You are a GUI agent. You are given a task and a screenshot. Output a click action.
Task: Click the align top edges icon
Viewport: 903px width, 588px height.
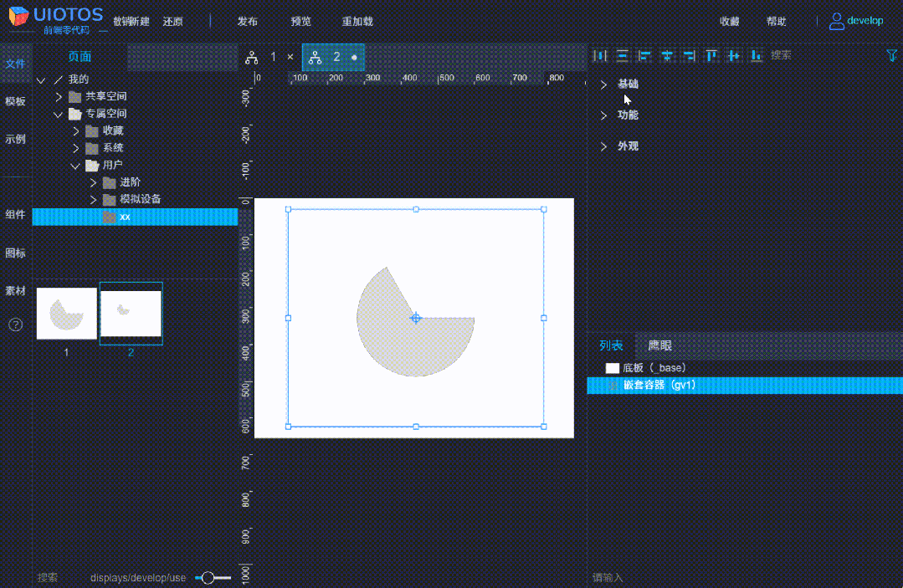coord(711,56)
